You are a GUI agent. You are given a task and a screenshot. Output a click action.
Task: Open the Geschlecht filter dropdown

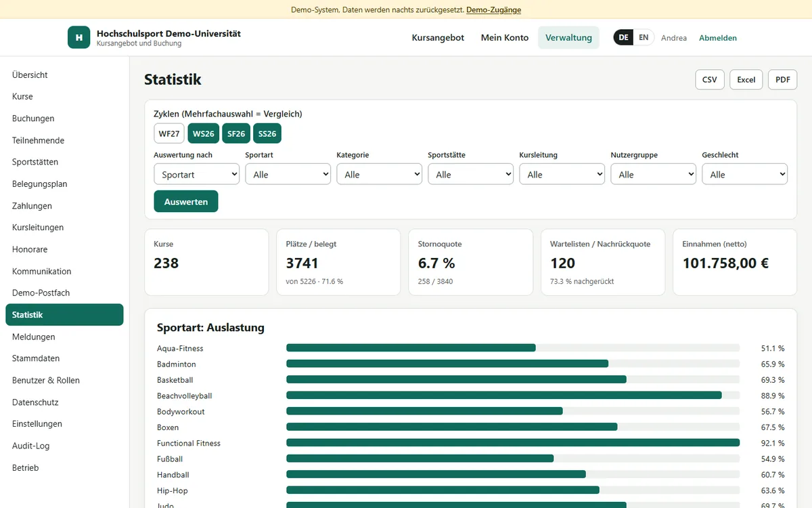744,174
